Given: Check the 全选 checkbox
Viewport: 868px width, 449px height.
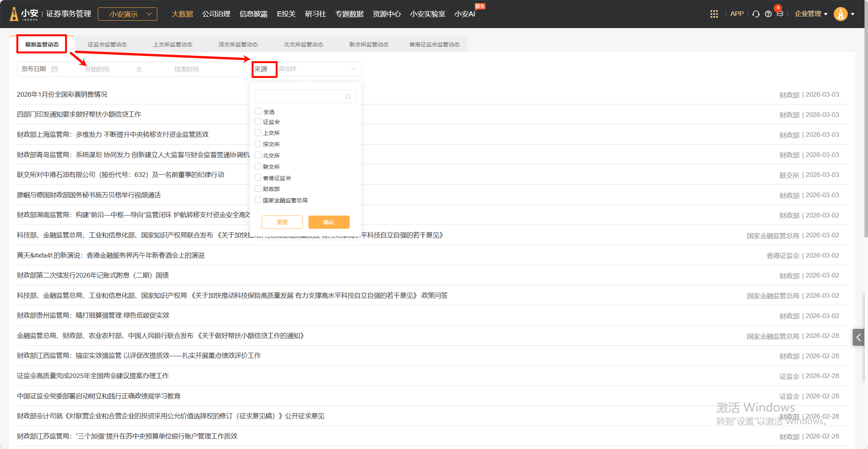Looking at the screenshot, I should [258, 111].
